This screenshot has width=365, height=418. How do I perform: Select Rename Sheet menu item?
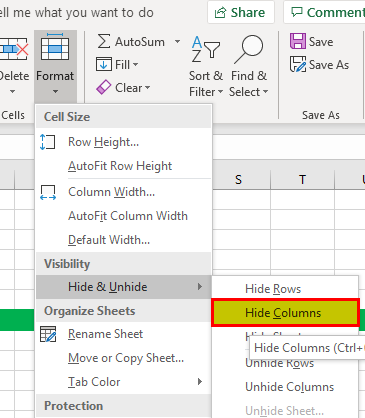124,334
